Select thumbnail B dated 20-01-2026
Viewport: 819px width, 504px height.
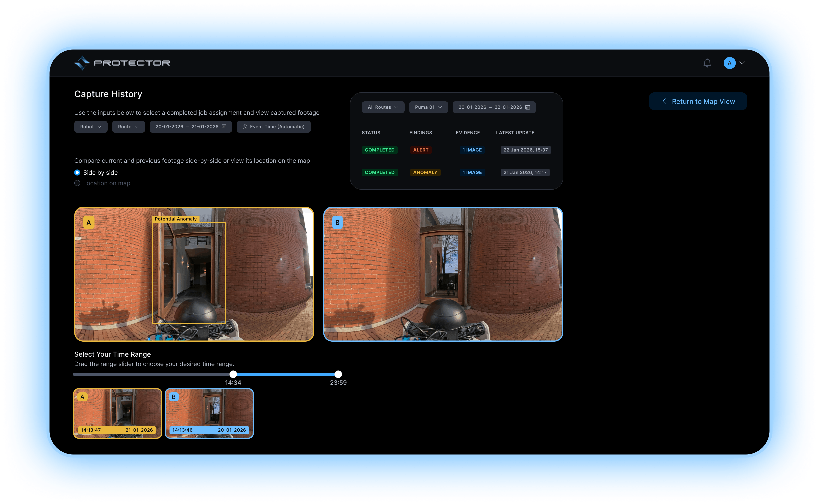pyautogui.click(x=209, y=413)
